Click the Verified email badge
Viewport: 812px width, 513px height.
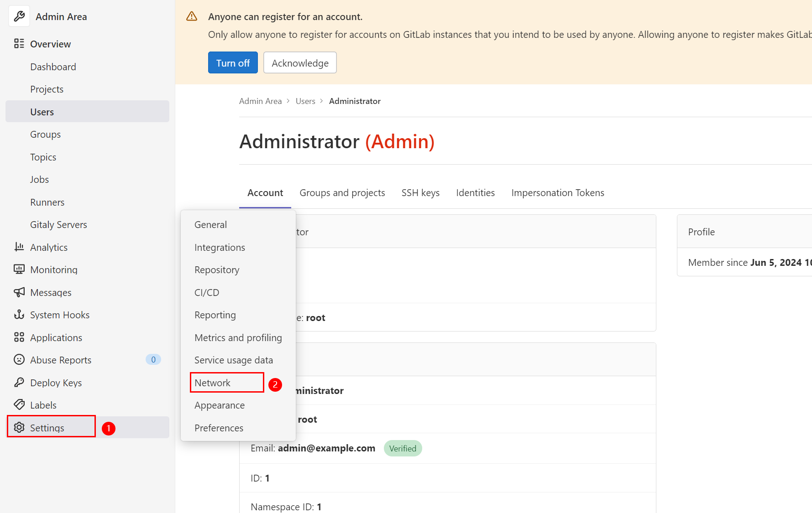(403, 448)
